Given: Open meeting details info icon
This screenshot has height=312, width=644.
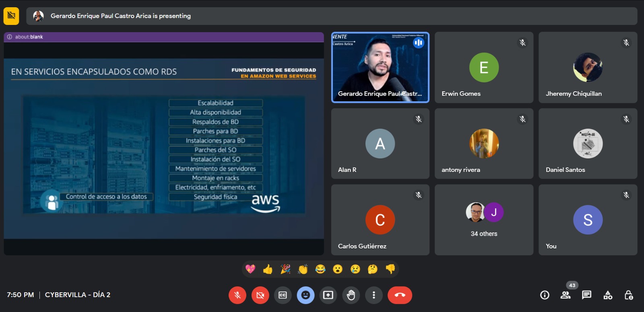Looking at the screenshot, I should pos(545,295).
